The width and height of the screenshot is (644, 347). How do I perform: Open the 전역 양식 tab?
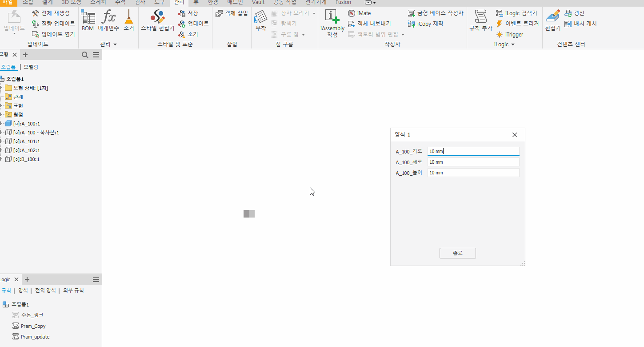tap(45, 291)
